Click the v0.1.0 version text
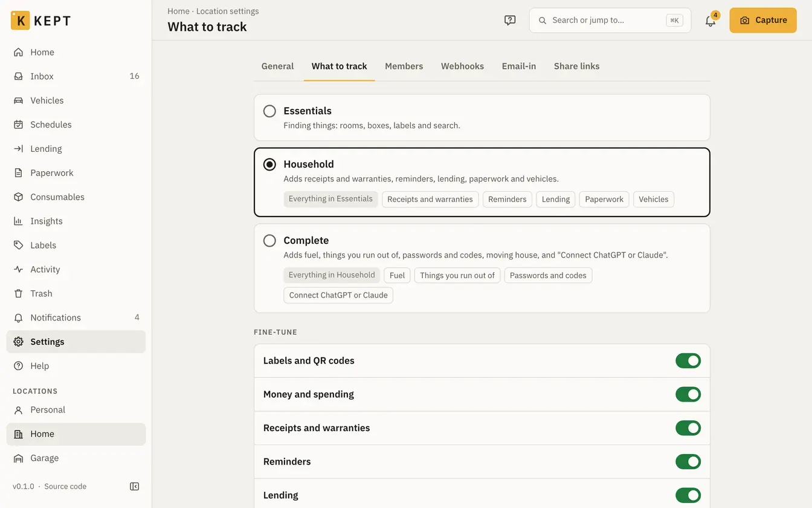This screenshot has height=508, width=812. pos(24,487)
